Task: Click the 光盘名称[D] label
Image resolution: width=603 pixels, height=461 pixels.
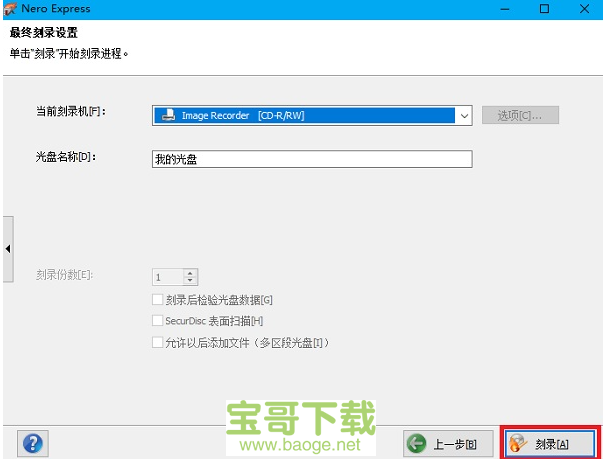Action: (x=66, y=156)
